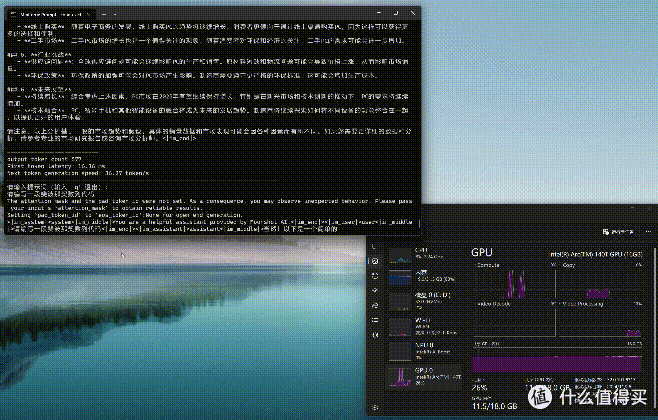
Task: Close the terminal tab with its X
Action: (x=89, y=14)
